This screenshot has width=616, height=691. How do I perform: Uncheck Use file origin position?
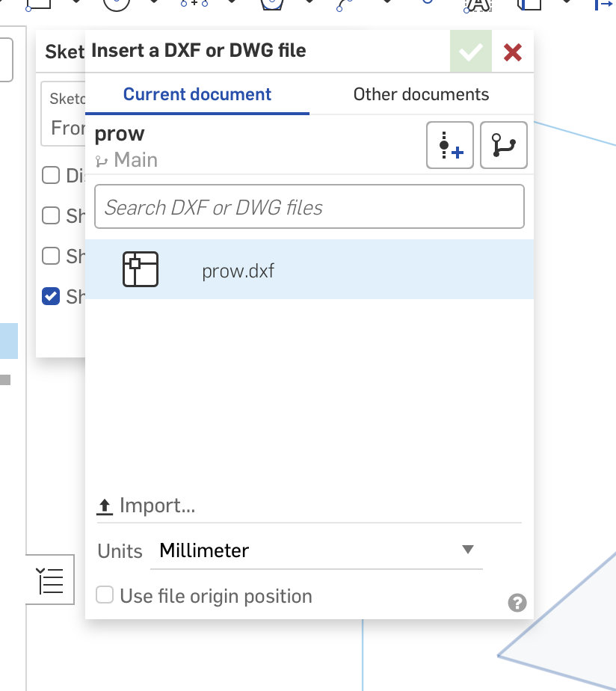[x=105, y=595]
